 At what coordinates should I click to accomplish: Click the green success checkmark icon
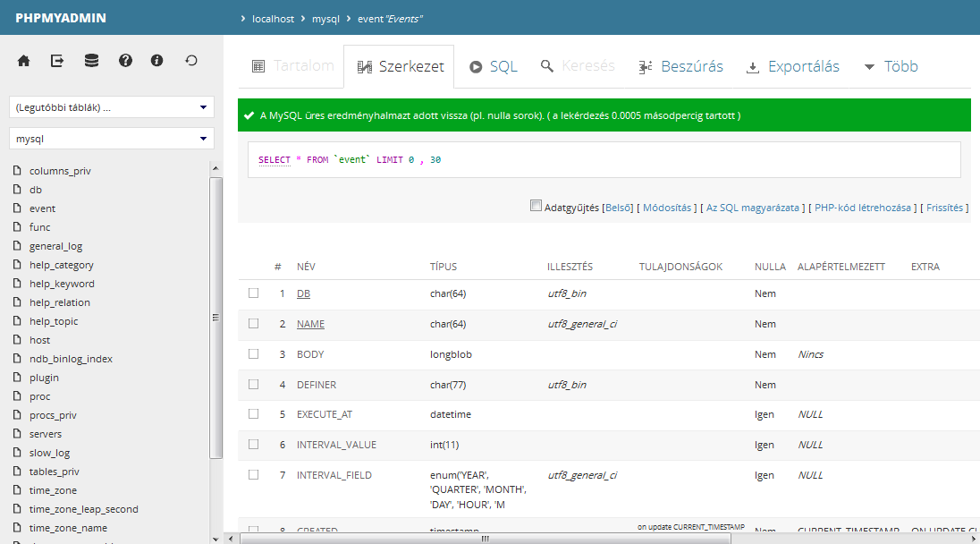pyautogui.click(x=249, y=115)
